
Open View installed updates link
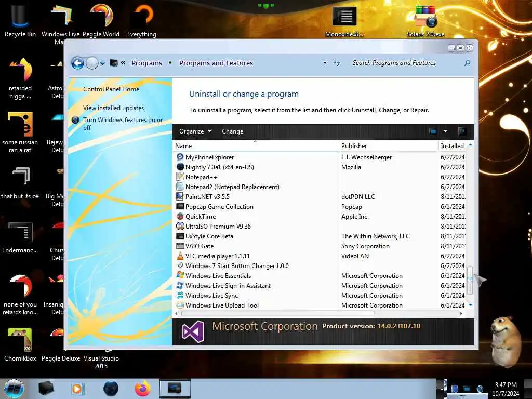(x=113, y=108)
